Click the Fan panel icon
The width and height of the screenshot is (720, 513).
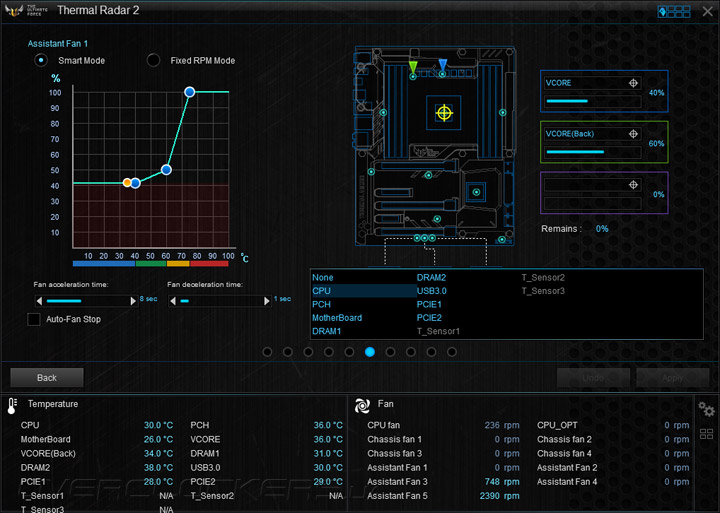coord(362,406)
